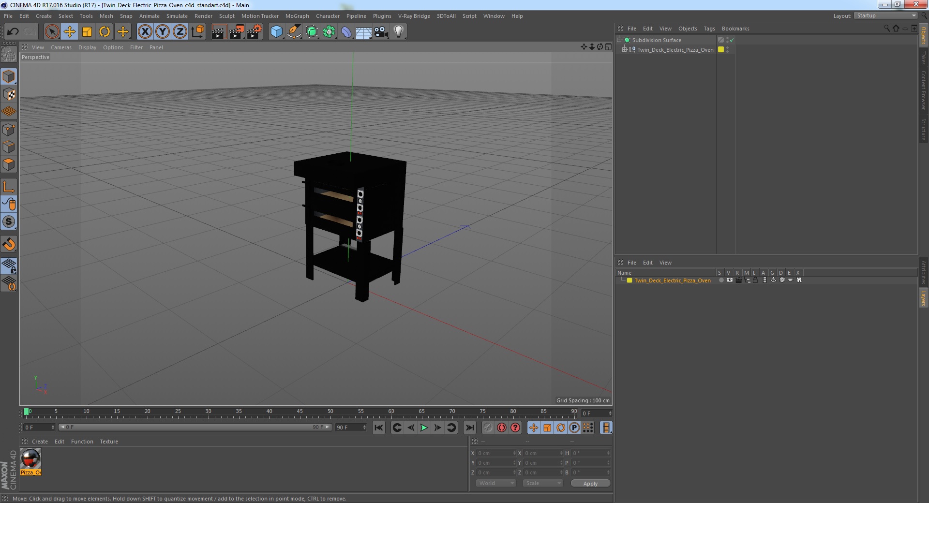Select the Rotate tool icon
The width and height of the screenshot is (929, 560).
pyautogui.click(x=105, y=32)
